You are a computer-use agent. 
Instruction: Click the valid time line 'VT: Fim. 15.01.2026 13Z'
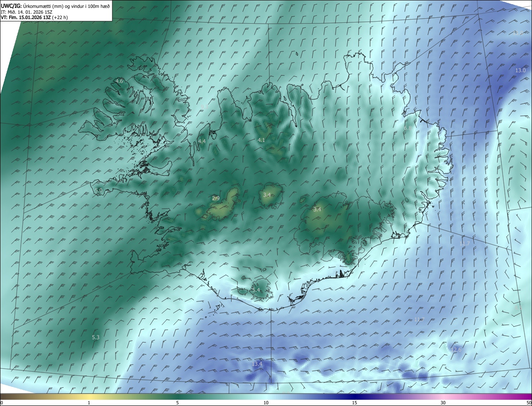(x=26, y=17)
